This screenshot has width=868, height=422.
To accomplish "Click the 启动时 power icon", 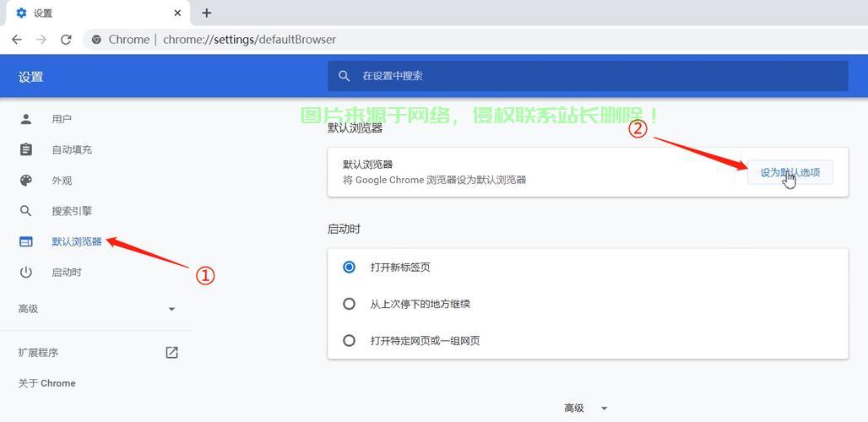I will click(x=26, y=272).
